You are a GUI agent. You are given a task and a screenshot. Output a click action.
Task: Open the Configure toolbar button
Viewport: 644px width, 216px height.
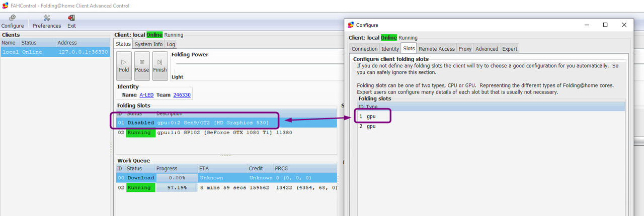click(x=13, y=22)
